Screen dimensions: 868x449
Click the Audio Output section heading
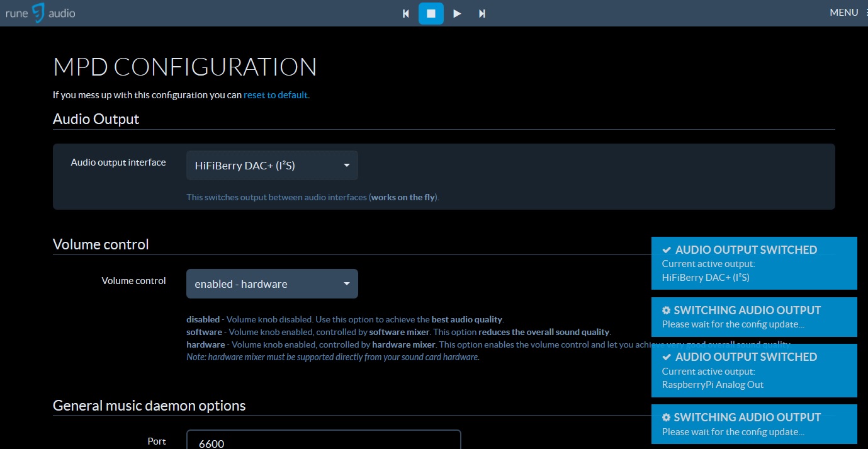point(96,119)
